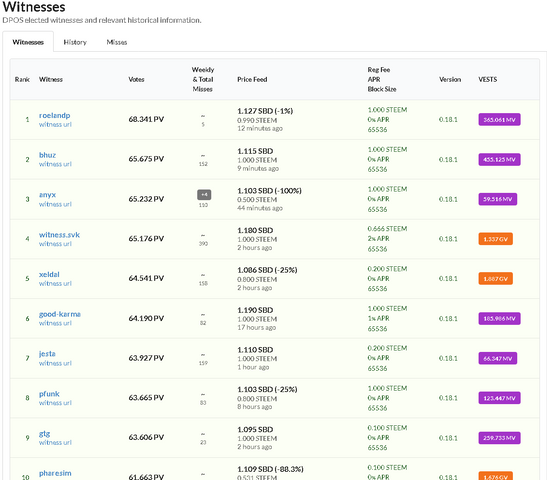This screenshot has width=547, height=480.
Task: Open jesta witness profile link
Action: (47, 354)
